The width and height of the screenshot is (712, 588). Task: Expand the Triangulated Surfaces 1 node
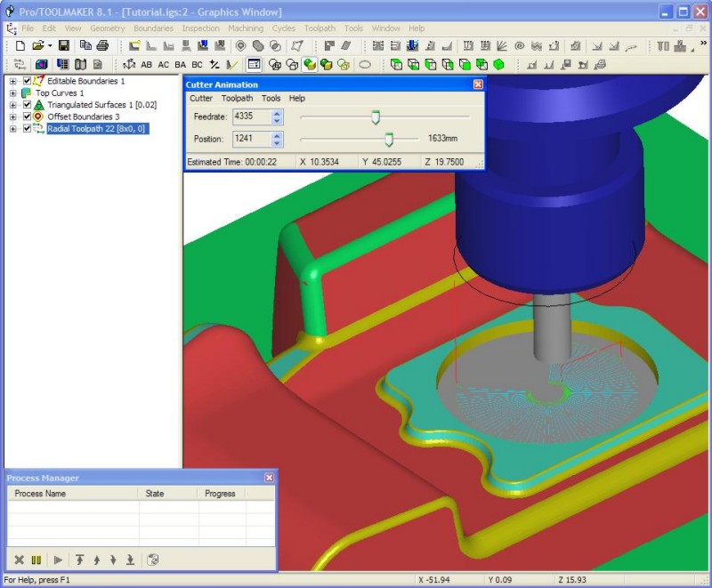click(x=12, y=105)
